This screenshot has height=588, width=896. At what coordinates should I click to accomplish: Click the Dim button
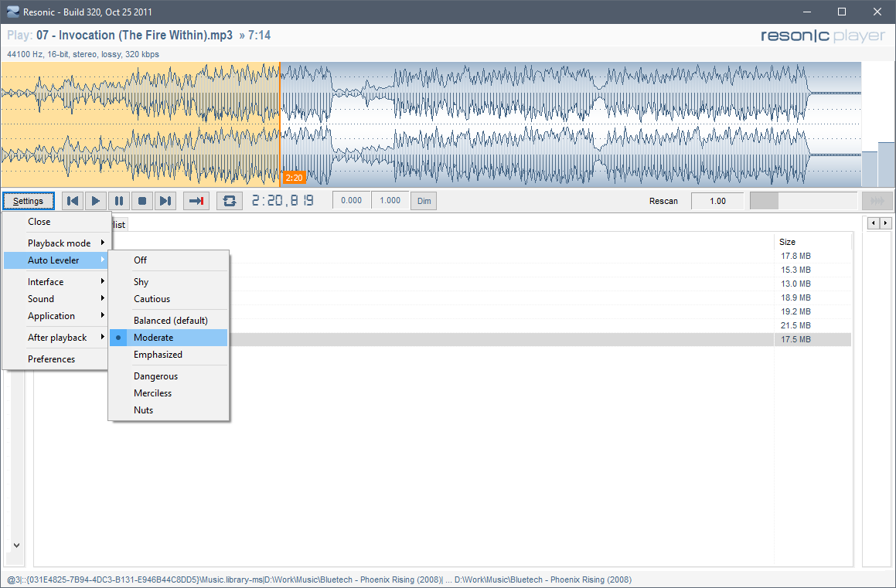pos(424,201)
